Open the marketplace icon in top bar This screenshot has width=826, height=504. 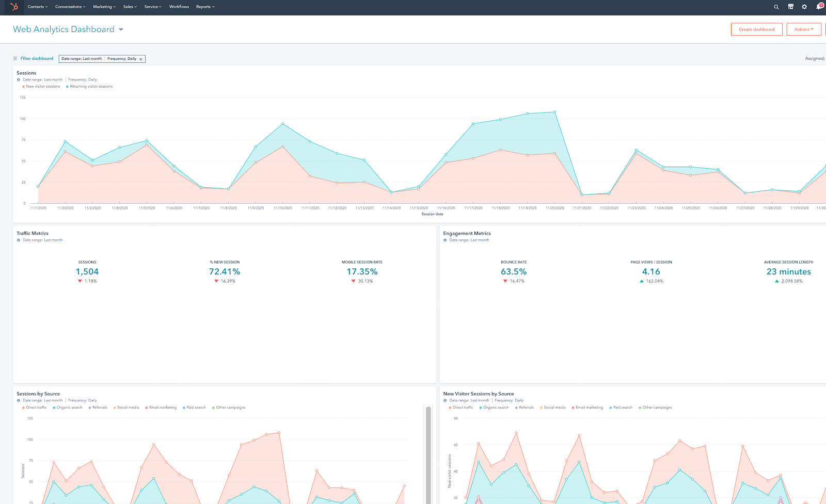790,7
